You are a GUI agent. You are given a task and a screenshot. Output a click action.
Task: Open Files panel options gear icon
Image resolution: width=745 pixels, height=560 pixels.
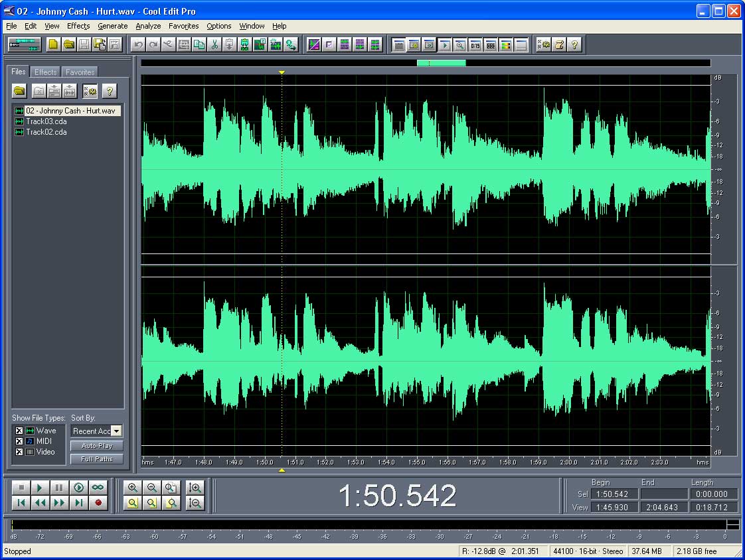click(x=90, y=91)
